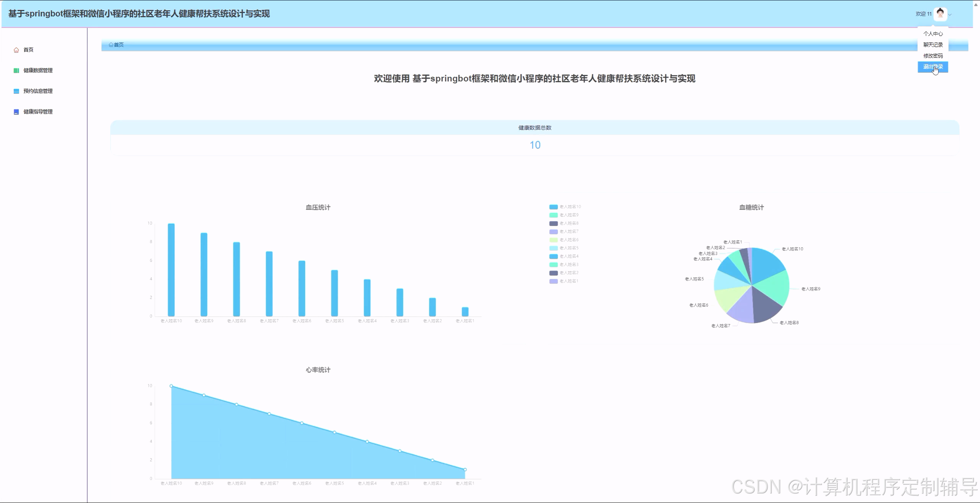Click the breadcrumb home icon before 首页

(x=110, y=44)
